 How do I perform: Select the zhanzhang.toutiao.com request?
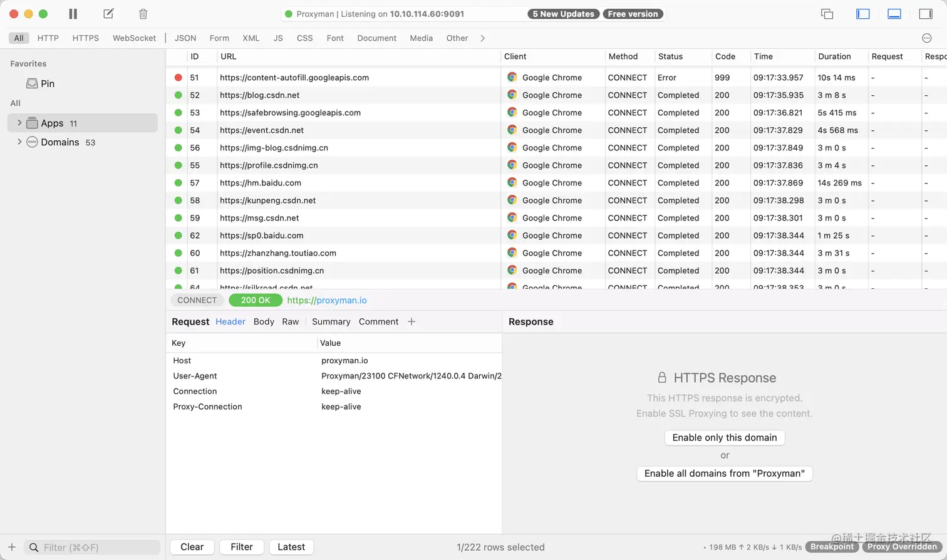pyautogui.click(x=556, y=253)
